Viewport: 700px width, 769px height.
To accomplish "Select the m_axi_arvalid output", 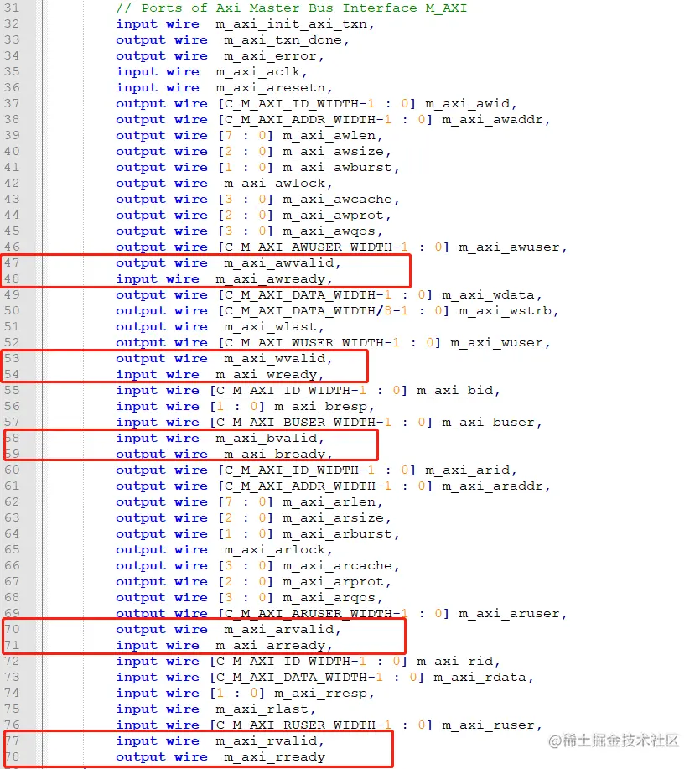I will [278, 630].
